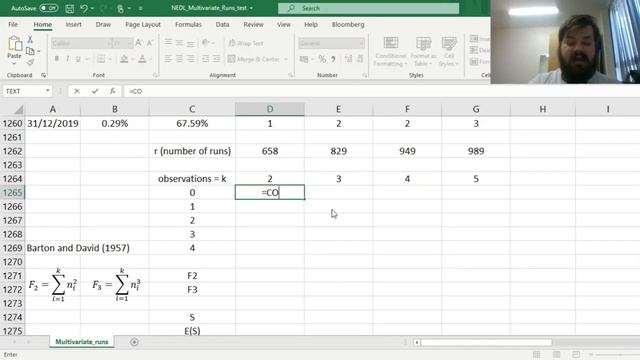Switch to the Insert tab

[x=73, y=24]
